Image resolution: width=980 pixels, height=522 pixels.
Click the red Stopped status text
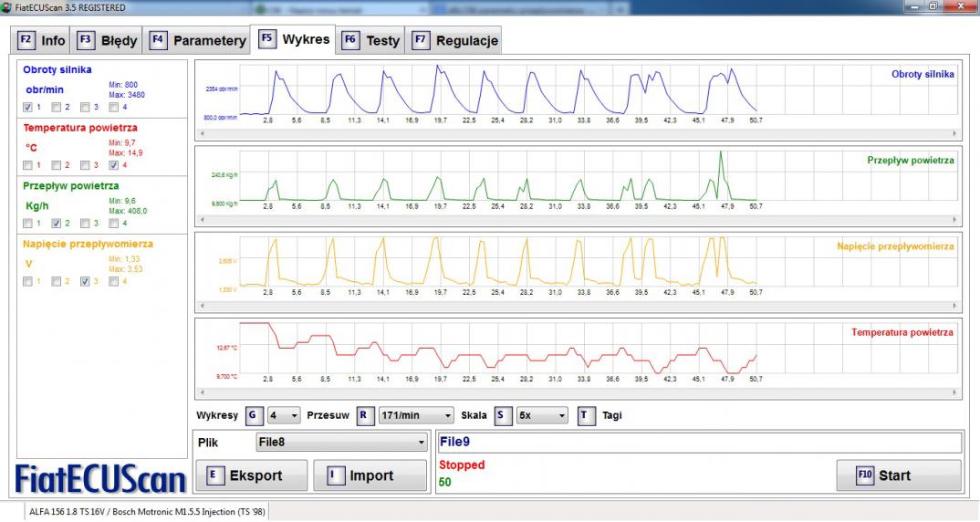(x=462, y=465)
